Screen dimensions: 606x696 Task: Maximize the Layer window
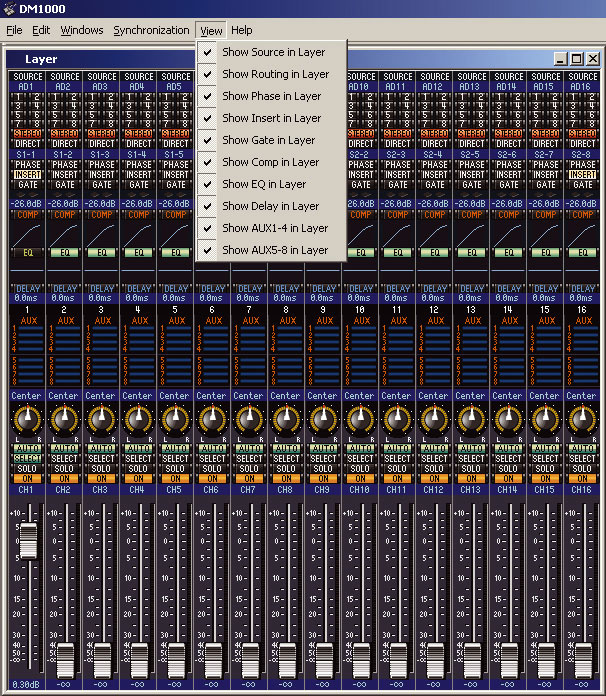pos(576,59)
